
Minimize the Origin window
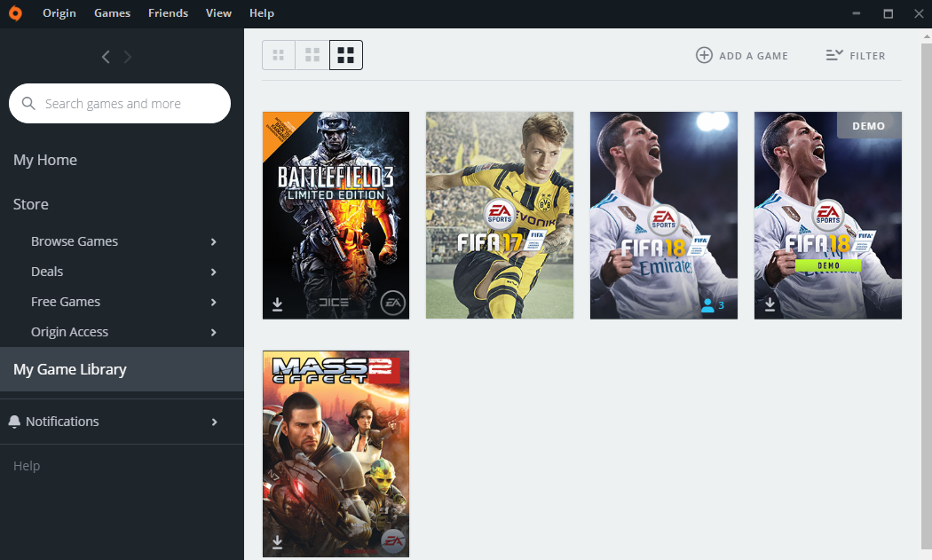(x=857, y=13)
